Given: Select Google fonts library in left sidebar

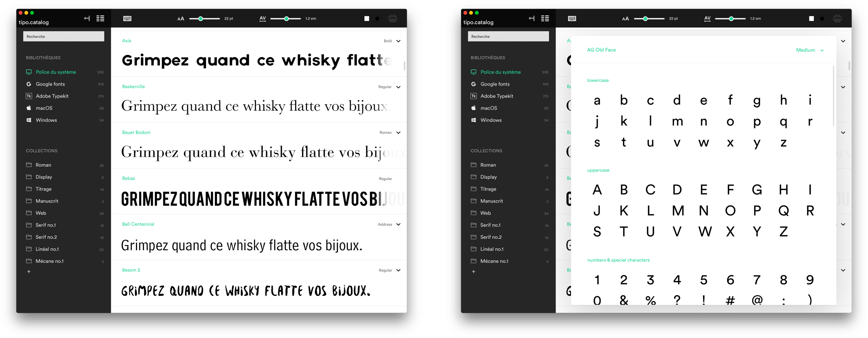Looking at the screenshot, I should pos(50,84).
